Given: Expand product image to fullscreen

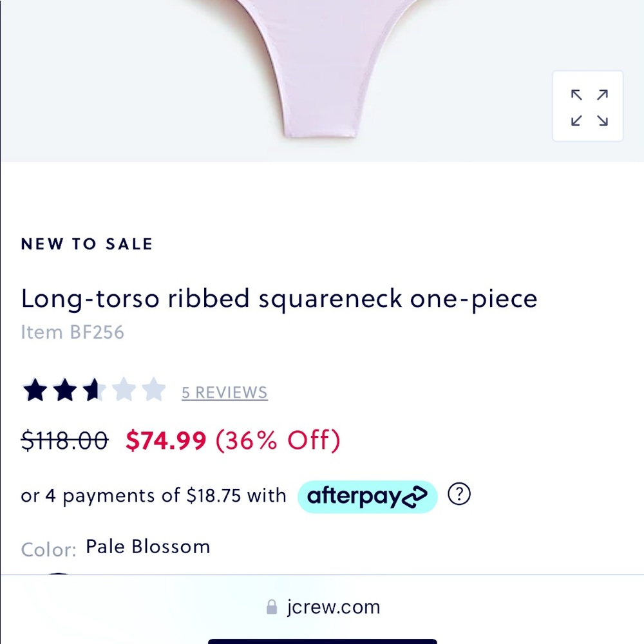Looking at the screenshot, I should click(588, 106).
